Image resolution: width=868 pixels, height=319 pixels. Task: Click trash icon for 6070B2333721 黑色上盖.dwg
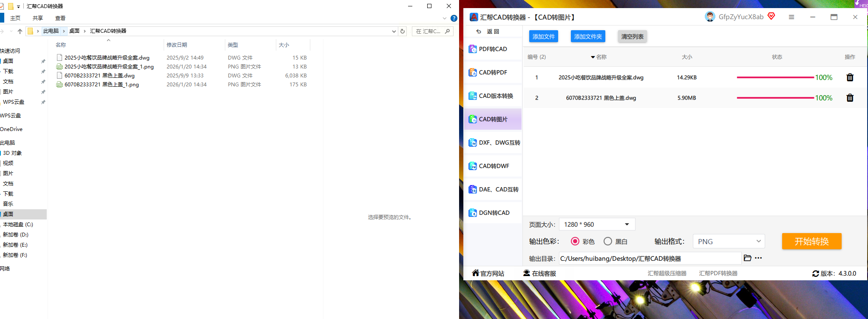point(850,98)
